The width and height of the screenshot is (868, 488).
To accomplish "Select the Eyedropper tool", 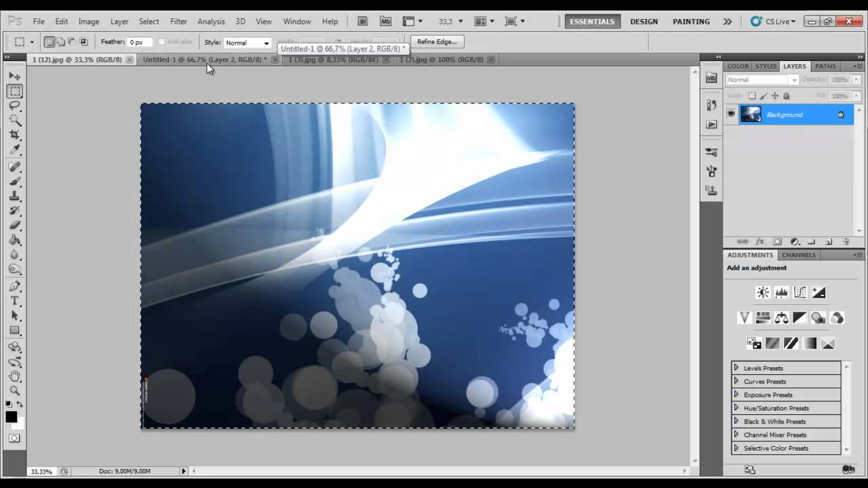I will pyautogui.click(x=15, y=150).
